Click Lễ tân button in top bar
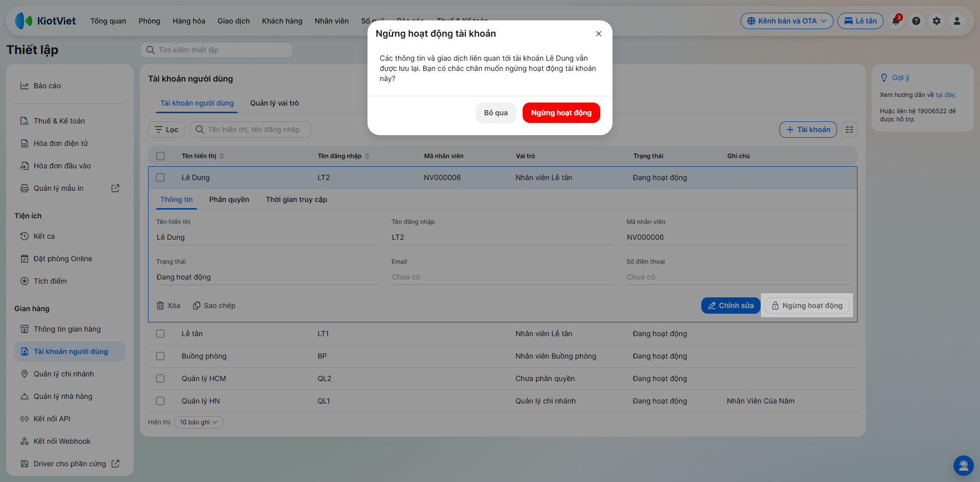The image size is (980, 482). [861, 21]
